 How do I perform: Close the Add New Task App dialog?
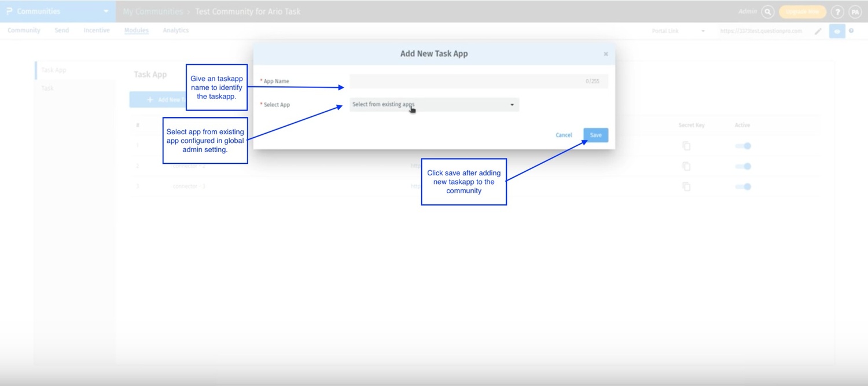[606, 54]
